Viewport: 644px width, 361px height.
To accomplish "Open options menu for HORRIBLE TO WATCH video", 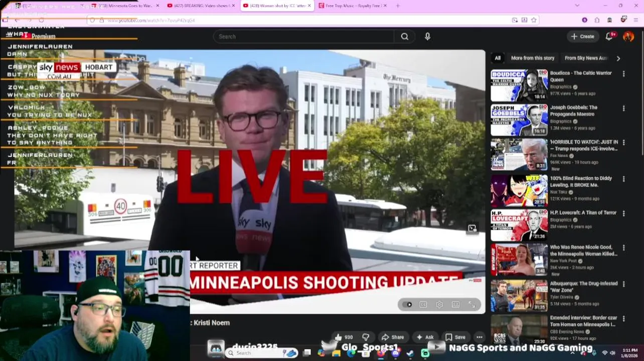I will click(623, 143).
